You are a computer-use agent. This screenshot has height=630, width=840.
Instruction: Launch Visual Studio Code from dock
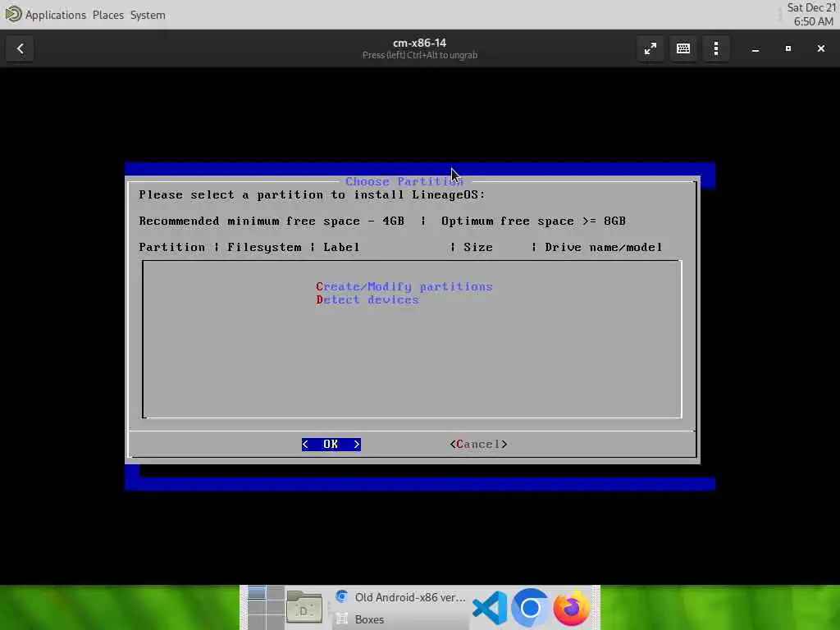(490, 608)
